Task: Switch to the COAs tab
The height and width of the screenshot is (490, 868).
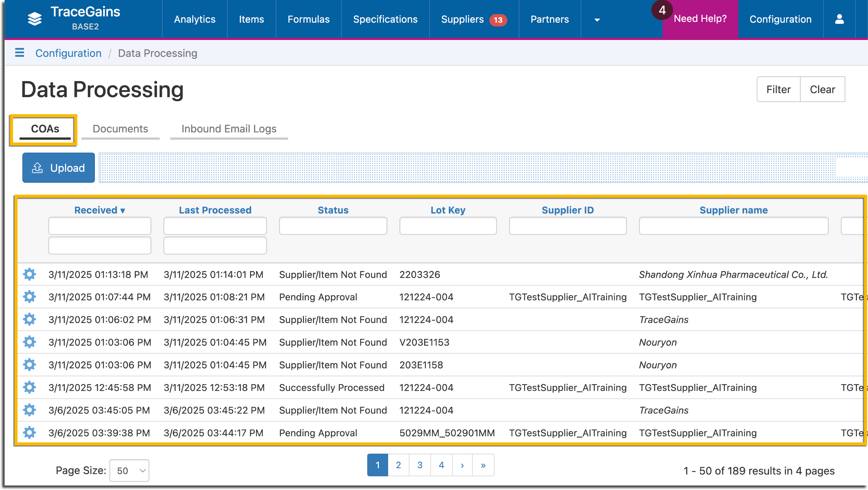Action: pyautogui.click(x=45, y=129)
